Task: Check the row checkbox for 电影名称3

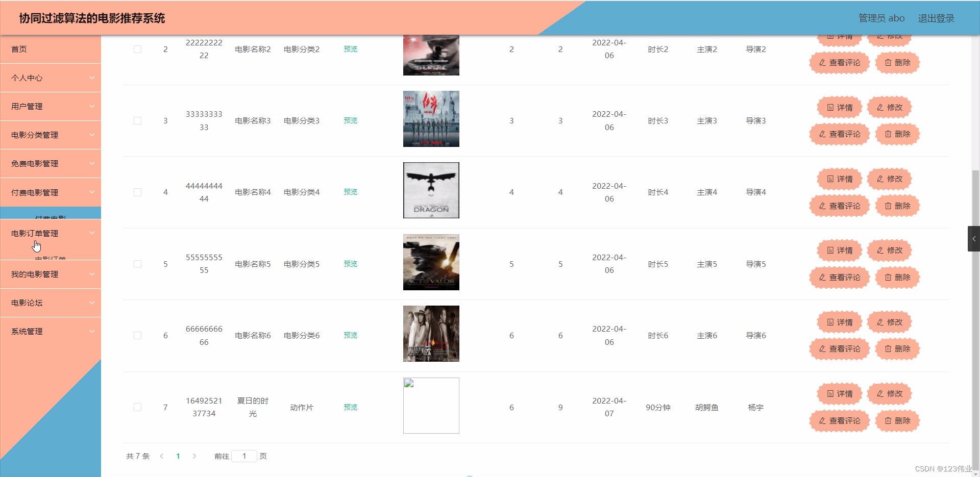Action: pyautogui.click(x=137, y=120)
